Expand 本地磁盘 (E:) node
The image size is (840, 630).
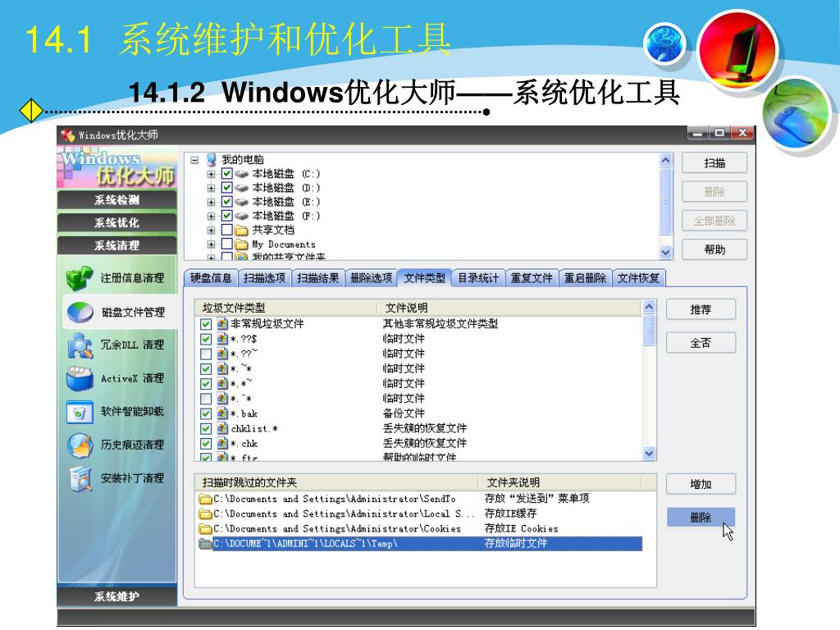pos(211,202)
